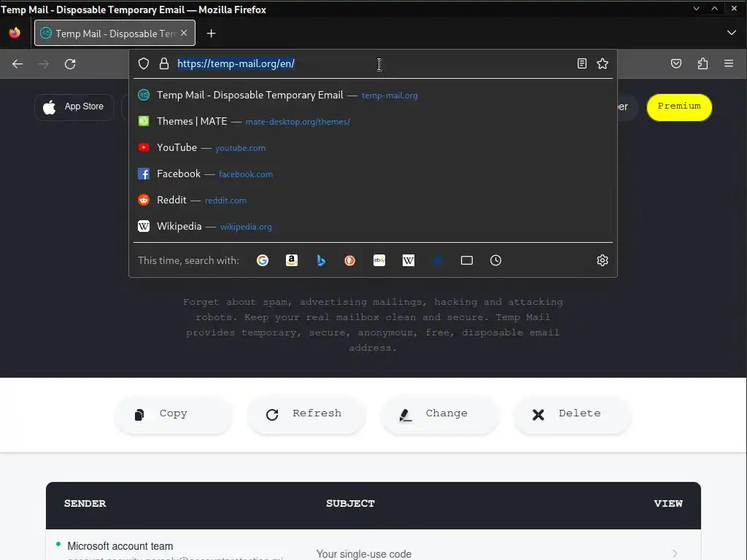The height and width of the screenshot is (560, 747).
Task: Open a new tab with plus button
Action: click(212, 34)
